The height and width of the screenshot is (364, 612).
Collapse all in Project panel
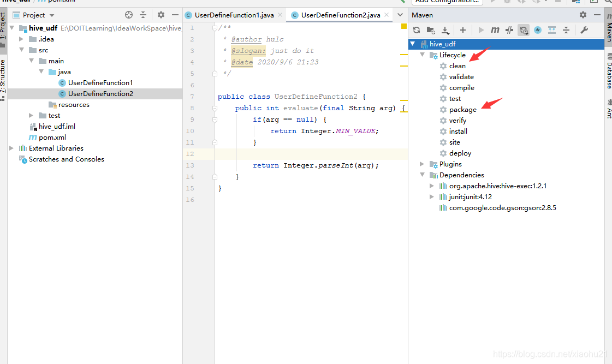pyautogui.click(x=143, y=15)
